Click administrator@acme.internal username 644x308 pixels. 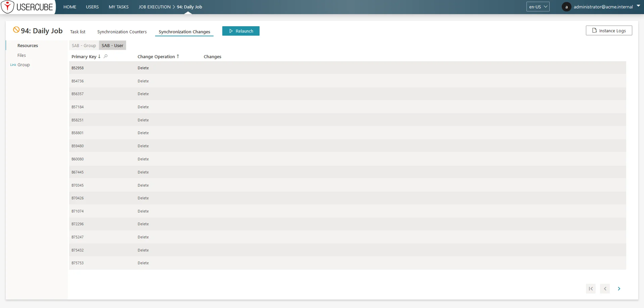(x=603, y=7)
